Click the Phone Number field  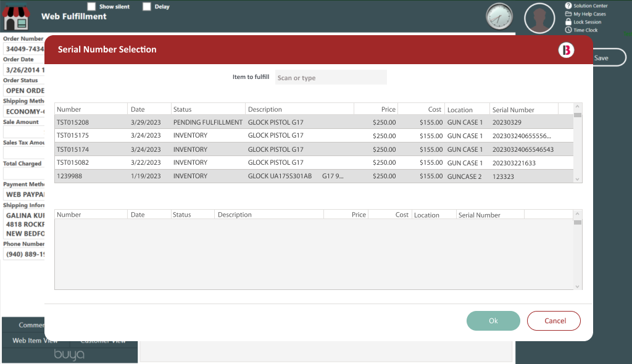tap(24, 254)
